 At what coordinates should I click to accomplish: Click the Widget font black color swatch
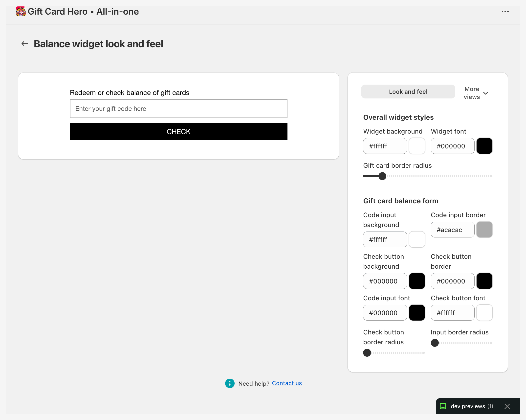pos(484,146)
